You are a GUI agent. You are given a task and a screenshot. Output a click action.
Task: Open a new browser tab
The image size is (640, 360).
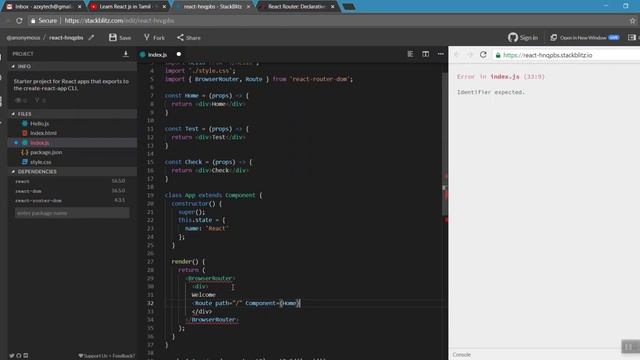(x=349, y=7)
